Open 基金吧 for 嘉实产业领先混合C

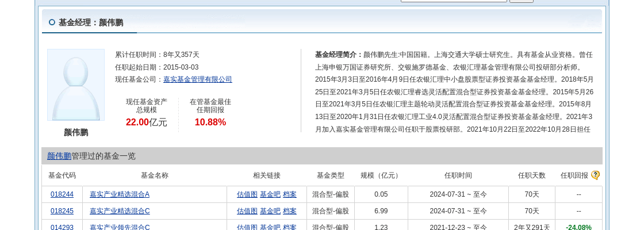270,227
